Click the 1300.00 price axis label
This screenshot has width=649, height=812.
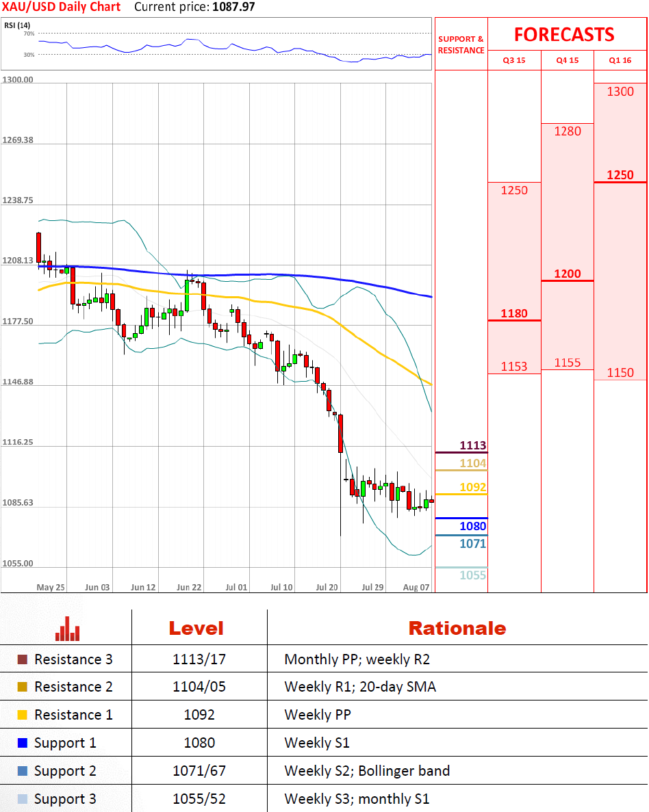(18, 80)
